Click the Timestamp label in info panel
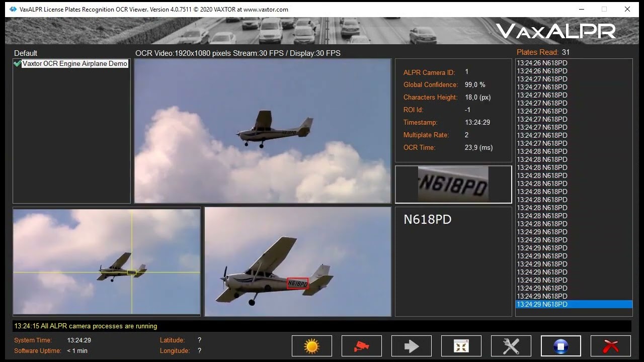Screen dimensions: 644x362 click(x=421, y=122)
